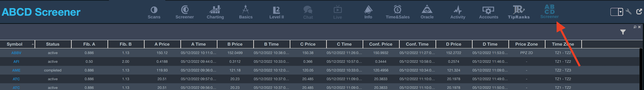
Task: Sort by the Status column header
Action: [53, 44]
